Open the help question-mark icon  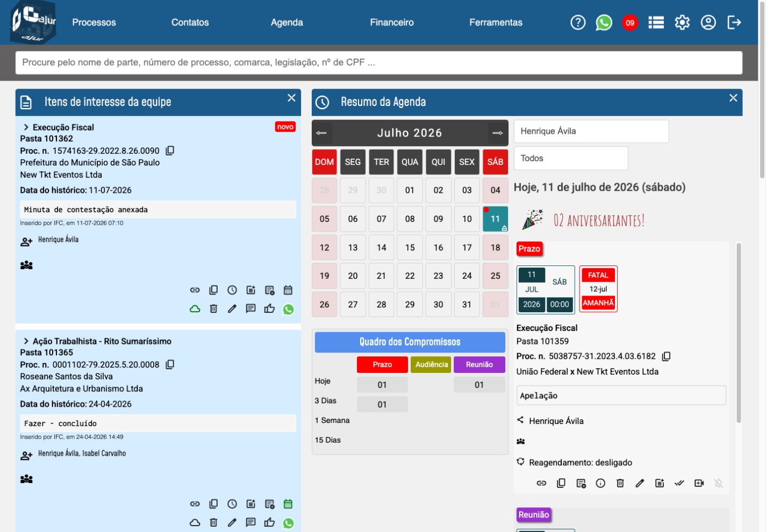pos(578,23)
